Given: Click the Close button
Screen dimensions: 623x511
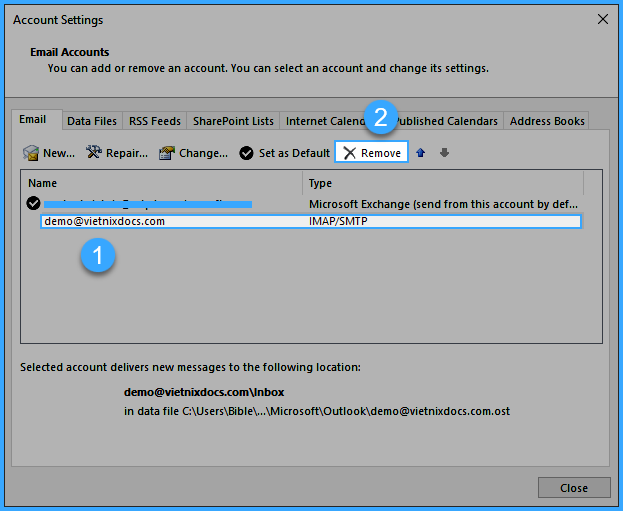Looking at the screenshot, I should tap(574, 488).
